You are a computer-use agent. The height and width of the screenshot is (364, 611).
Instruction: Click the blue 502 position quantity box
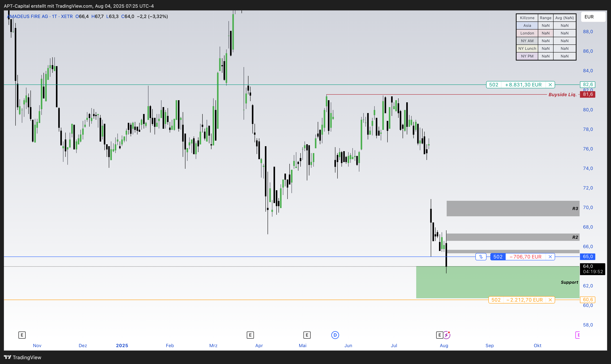[x=498, y=257]
